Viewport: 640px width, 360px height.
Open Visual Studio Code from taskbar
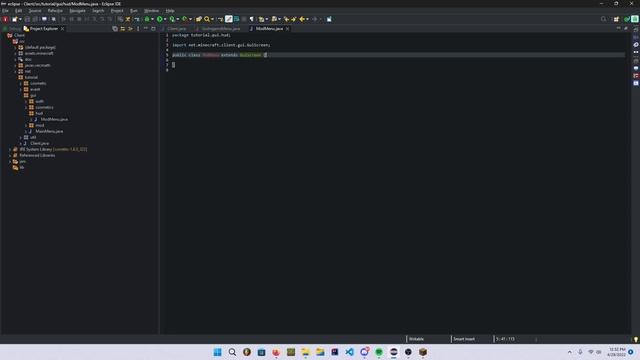tap(349, 352)
